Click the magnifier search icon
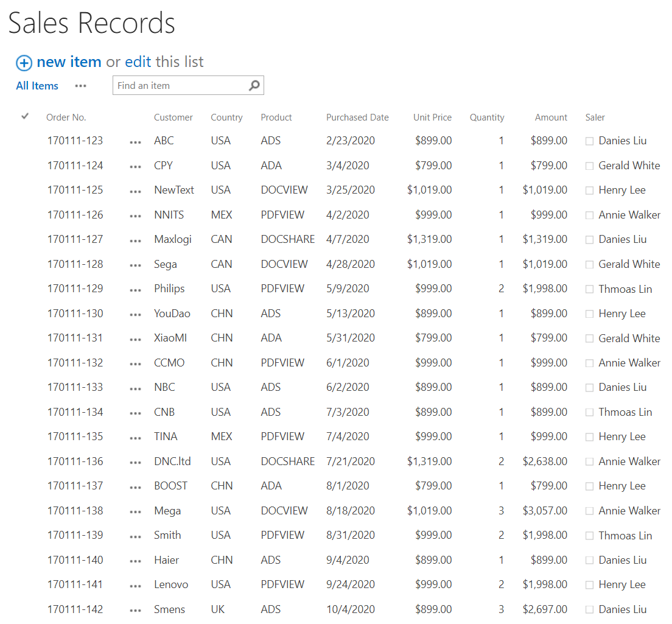 pyautogui.click(x=254, y=86)
